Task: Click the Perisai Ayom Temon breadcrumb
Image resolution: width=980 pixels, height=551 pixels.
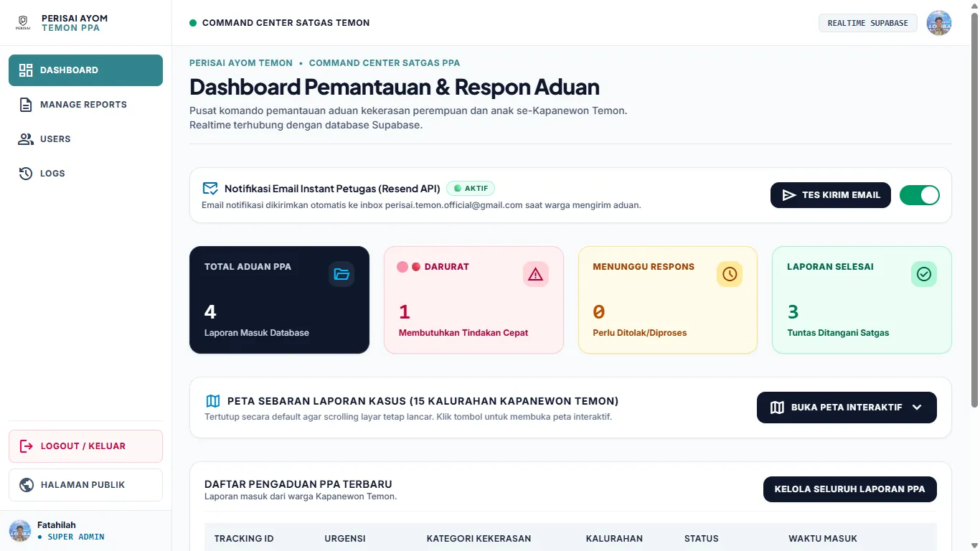Action: point(241,63)
